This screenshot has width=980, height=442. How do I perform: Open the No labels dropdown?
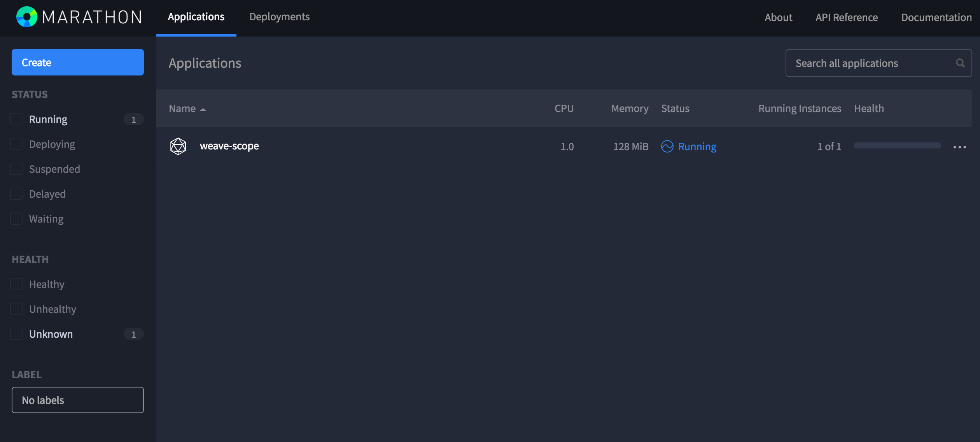click(x=78, y=400)
